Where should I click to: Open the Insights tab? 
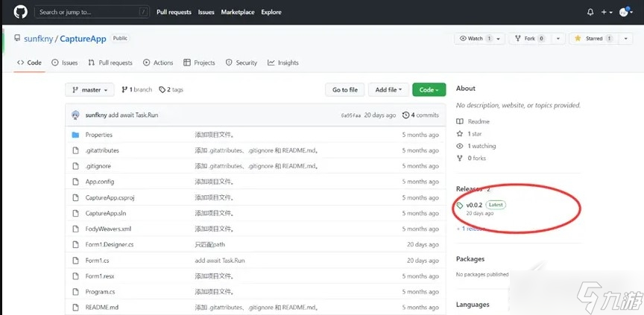coord(283,63)
